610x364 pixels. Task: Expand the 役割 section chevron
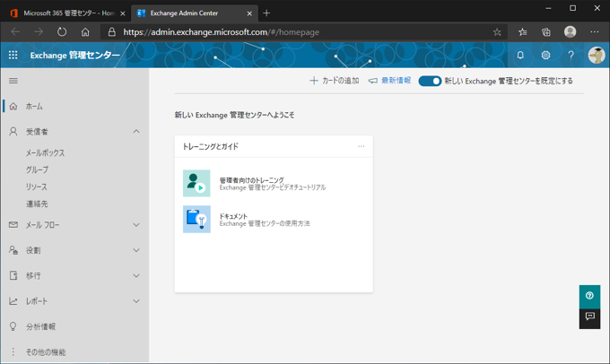pos(136,250)
